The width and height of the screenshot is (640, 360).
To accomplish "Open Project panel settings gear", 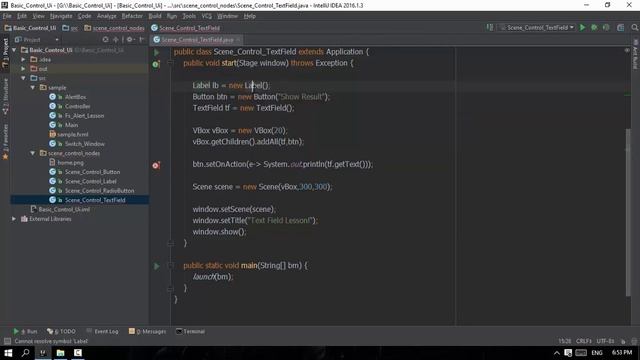I will click(x=130, y=40).
